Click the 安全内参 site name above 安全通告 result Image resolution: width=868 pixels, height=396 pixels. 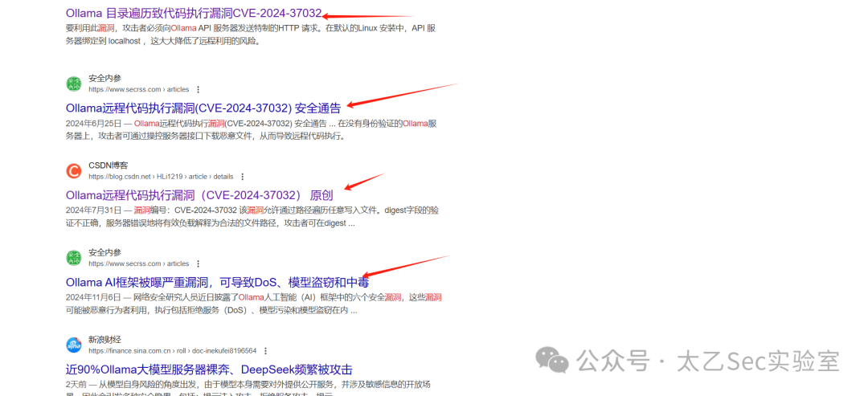[x=104, y=79]
